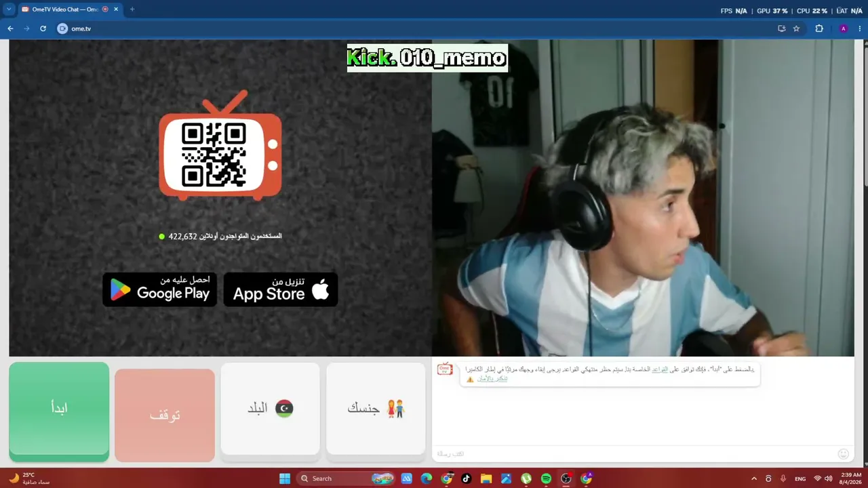Open Spotify from the taskbar
Viewport: 868px width, 488px height.
[x=546, y=479]
